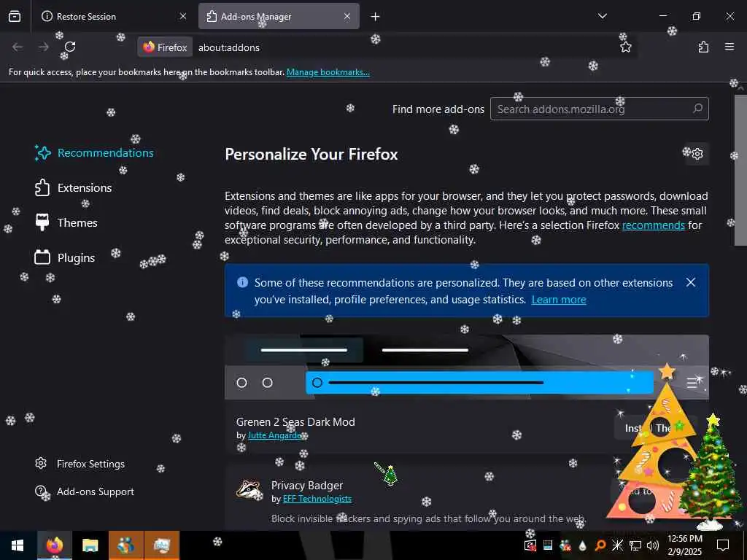Click the Add-ons Support help icon
Viewport: 747px width, 560px height.
pos(41,491)
